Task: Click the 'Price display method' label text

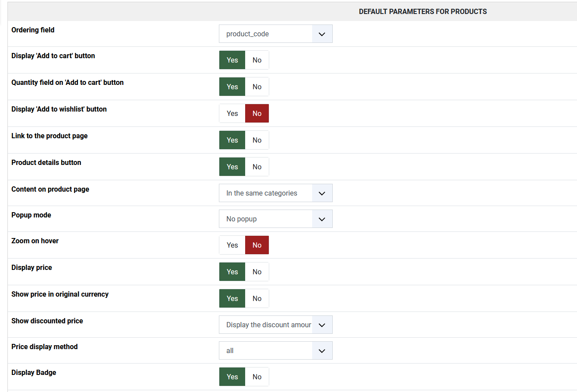Action: tap(45, 346)
